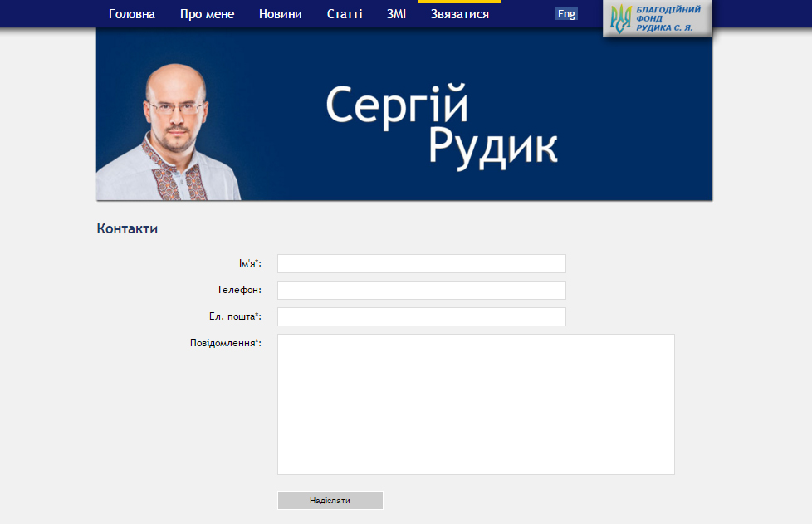Click the Телефон field label
This screenshot has width=812, height=524.
238,290
